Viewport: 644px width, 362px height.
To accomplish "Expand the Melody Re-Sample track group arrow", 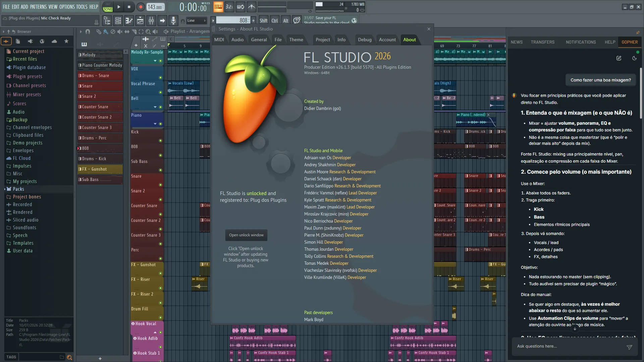I will 155,61.
